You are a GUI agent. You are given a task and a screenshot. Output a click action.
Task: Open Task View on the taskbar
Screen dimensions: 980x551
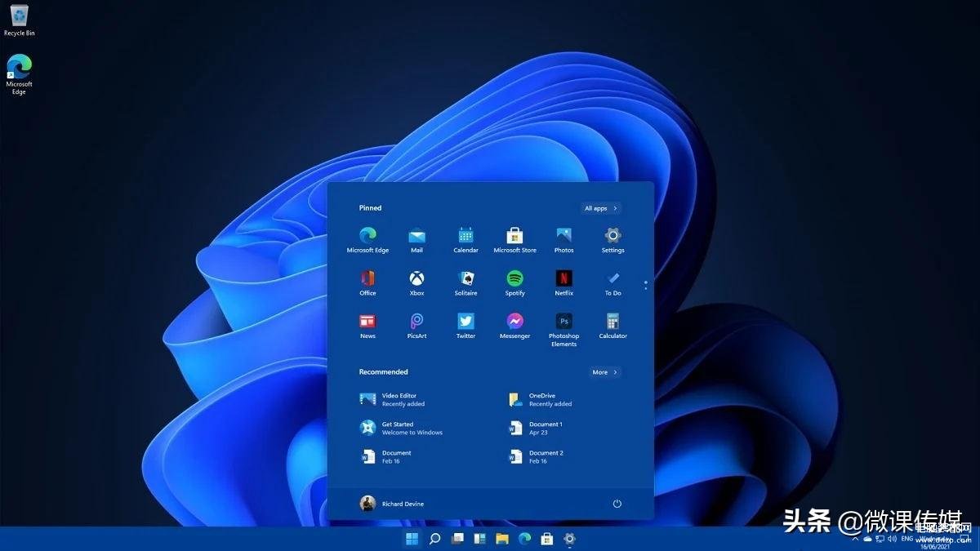[x=457, y=539]
